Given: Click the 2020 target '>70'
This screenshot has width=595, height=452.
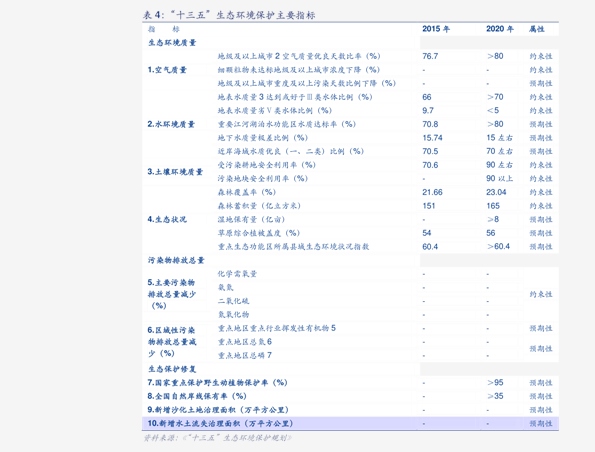Looking at the screenshot, I should pos(495,97).
